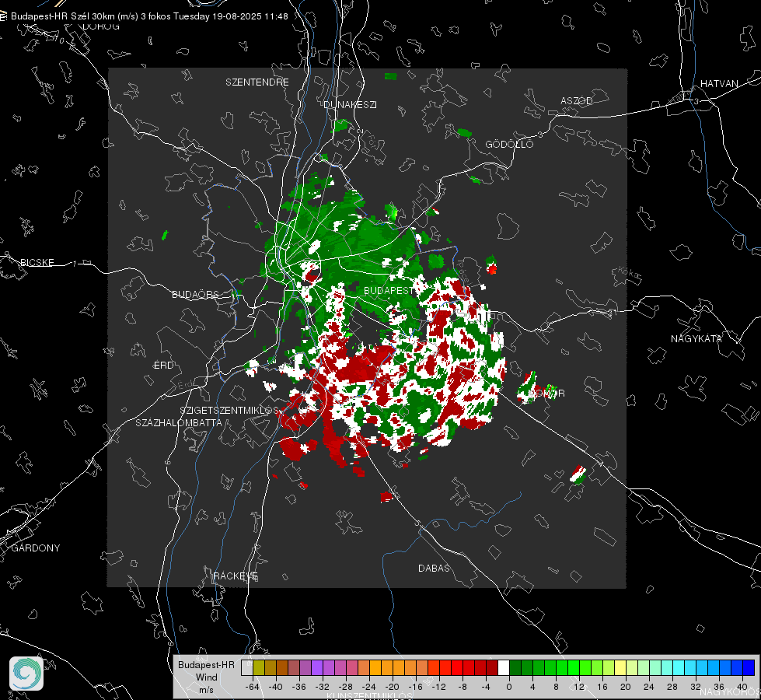Click the DABAS town label
Viewport: 761px width, 700px height.
pyautogui.click(x=434, y=568)
